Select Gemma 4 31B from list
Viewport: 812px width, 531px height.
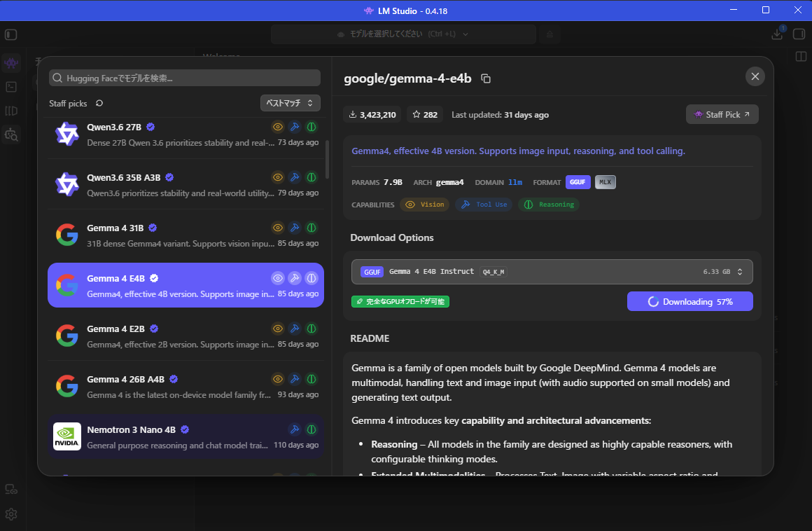coord(186,235)
